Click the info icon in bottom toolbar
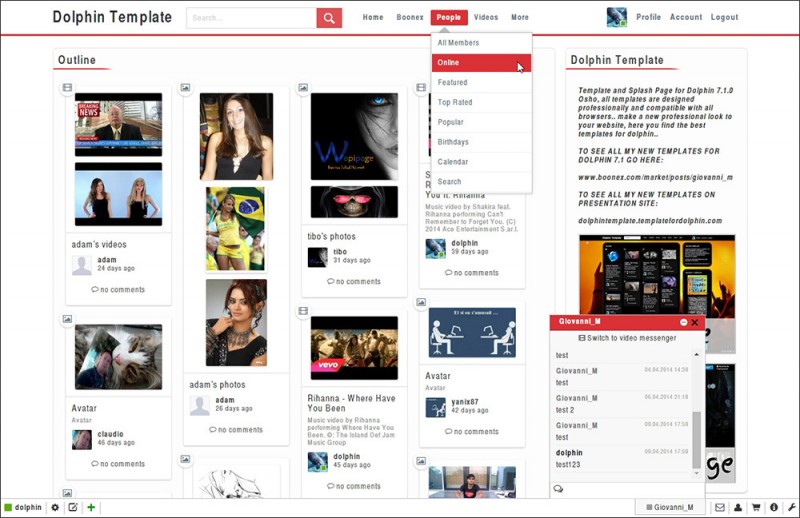Image resolution: width=800 pixels, height=518 pixels. [x=774, y=507]
